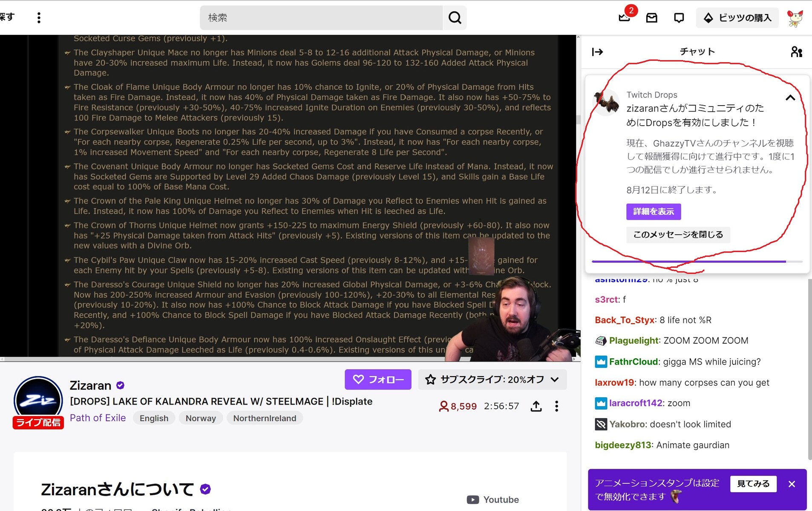
Task: Open Prime loot crown with 2 notifications
Action: [x=625, y=17]
